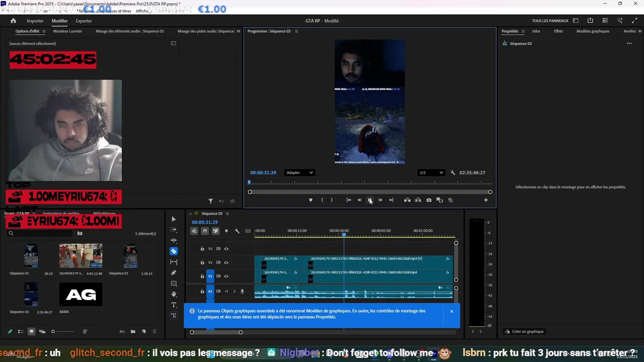The image size is (644, 362).
Task: Click Créer un graphique button
Action: click(524, 331)
